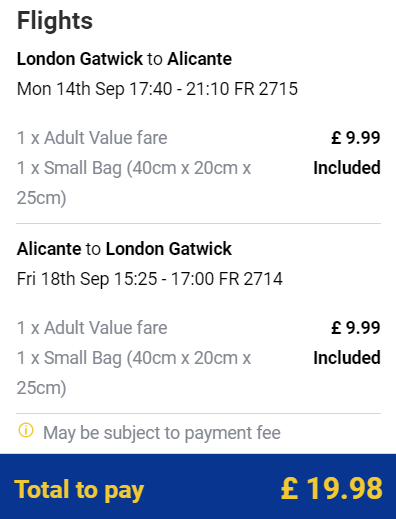Screen dimensions: 396x519
Task: Click outbound Small Bag item text
Action: (134, 183)
